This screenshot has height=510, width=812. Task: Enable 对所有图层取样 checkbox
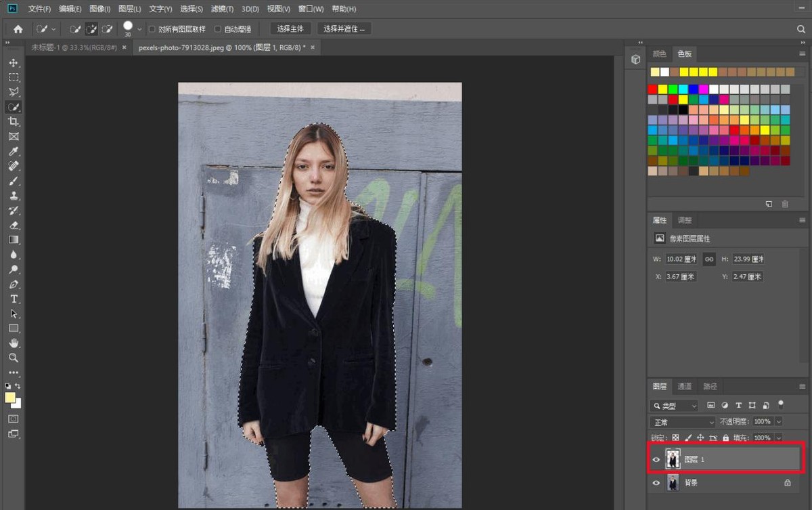(152, 29)
